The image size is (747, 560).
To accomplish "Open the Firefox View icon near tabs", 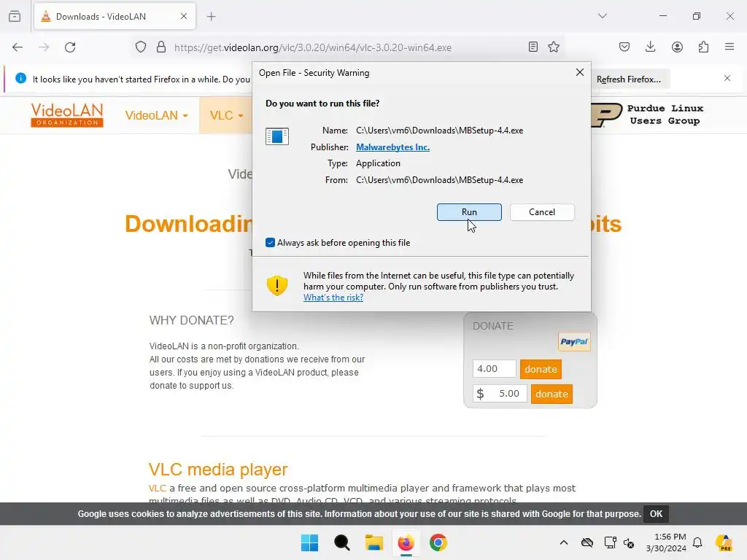I will [x=15, y=16].
